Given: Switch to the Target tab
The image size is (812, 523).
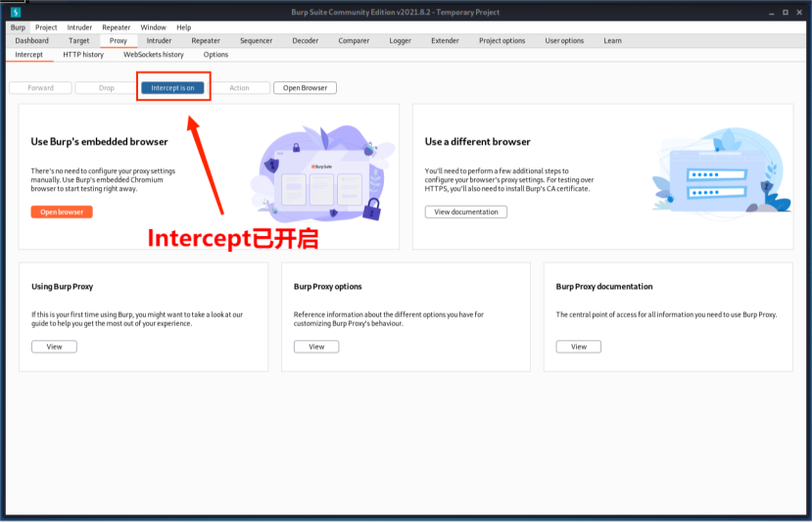Looking at the screenshot, I should tap(78, 41).
